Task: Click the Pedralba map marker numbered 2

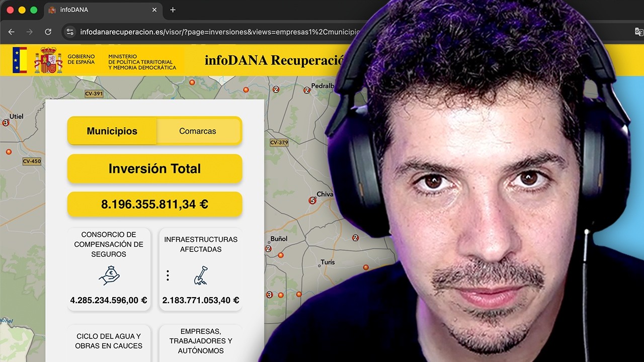Action: point(306,90)
